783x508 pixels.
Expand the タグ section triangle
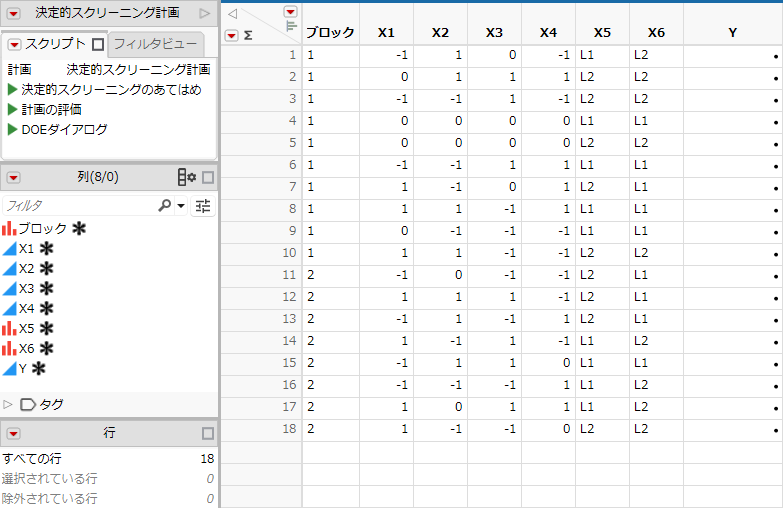pos(7,404)
